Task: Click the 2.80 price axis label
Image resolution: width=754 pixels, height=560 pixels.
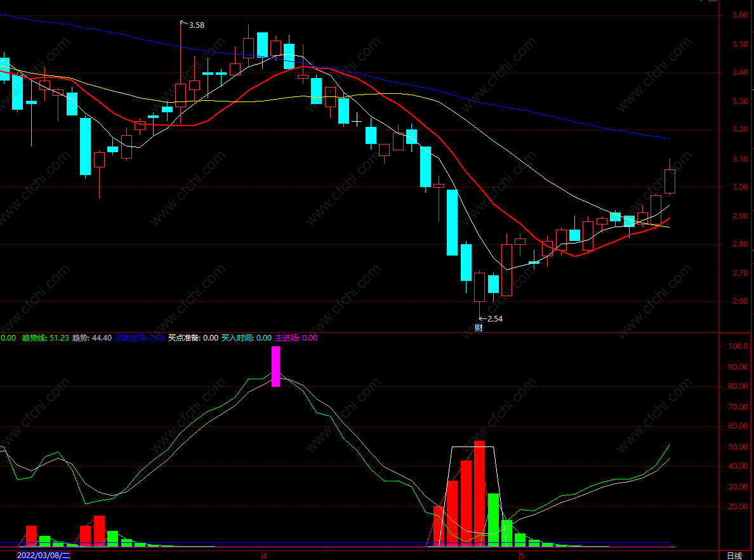Action: [739, 245]
